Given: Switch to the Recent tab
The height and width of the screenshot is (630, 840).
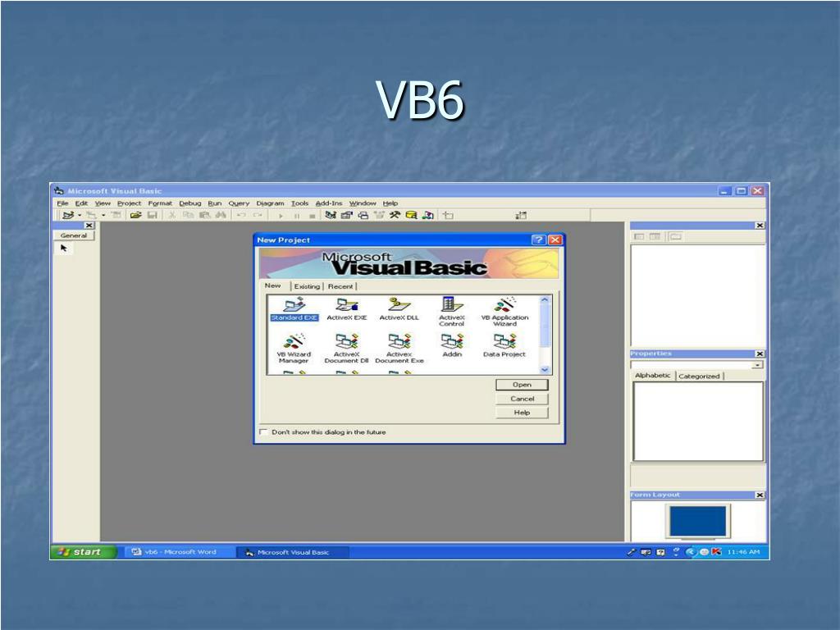Looking at the screenshot, I should 340,286.
